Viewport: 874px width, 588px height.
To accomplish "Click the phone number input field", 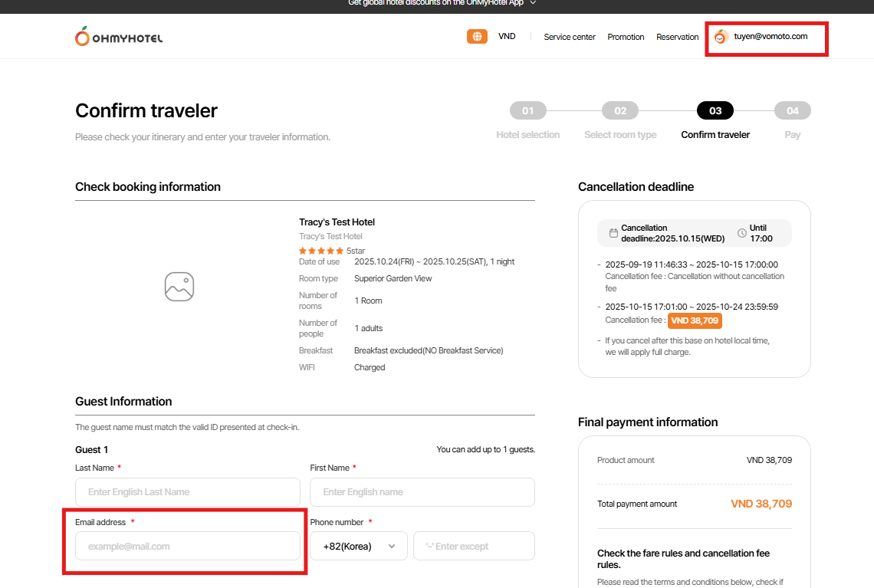I will 474,547.
